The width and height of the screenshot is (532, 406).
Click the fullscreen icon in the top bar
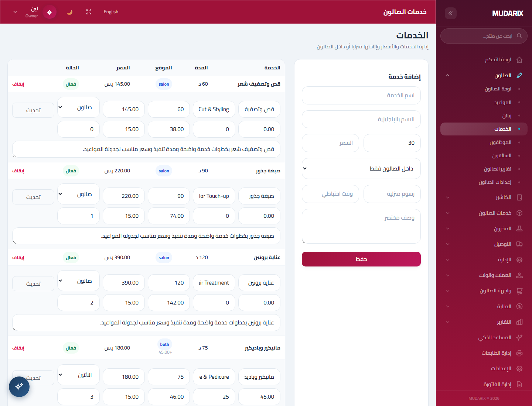(89, 12)
